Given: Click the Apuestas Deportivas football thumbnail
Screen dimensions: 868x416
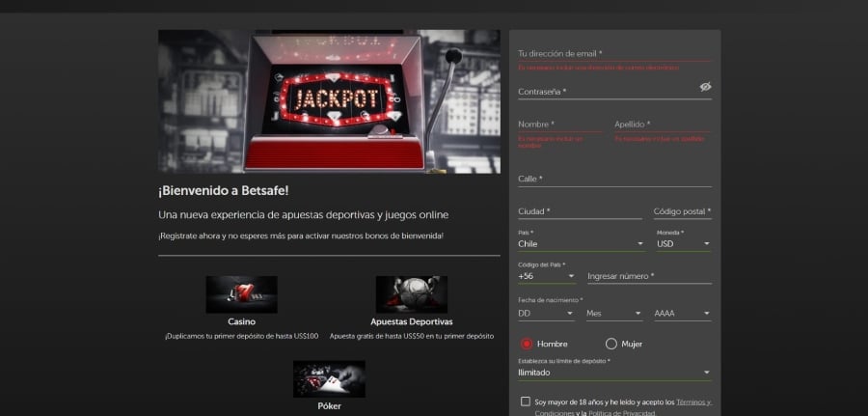Looking at the screenshot, I should point(411,294).
